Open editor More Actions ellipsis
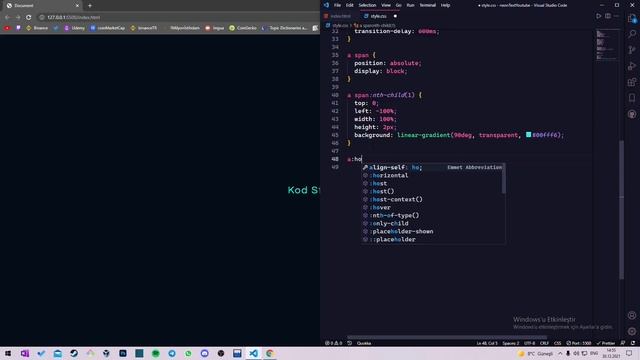Image resolution: width=640 pixels, height=360 pixels. (617, 16)
